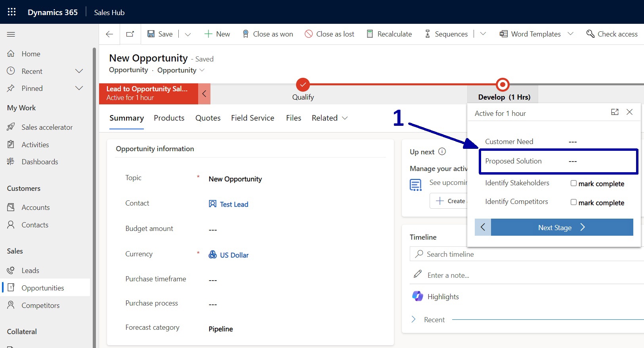Dock the Develop stage flyout icon
The width and height of the screenshot is (644, 348).
pos(615,112)
